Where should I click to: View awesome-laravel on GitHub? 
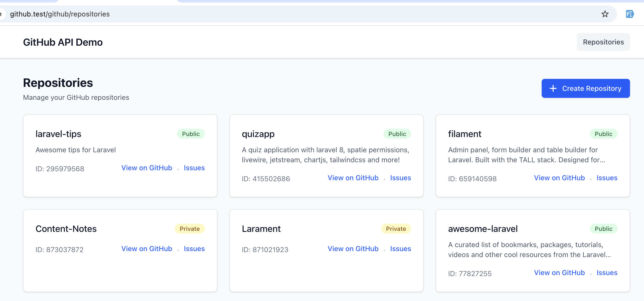coord(559,273)
